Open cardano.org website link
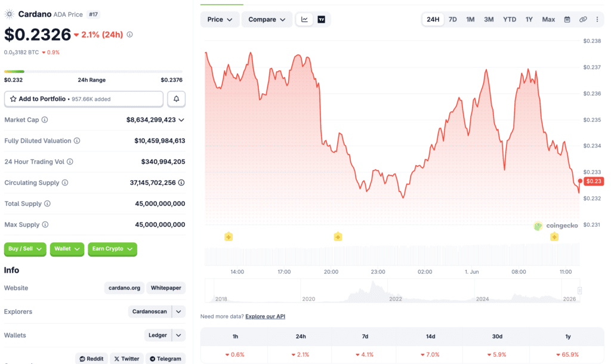Viewport: 611px width, 364px height. 124,288
